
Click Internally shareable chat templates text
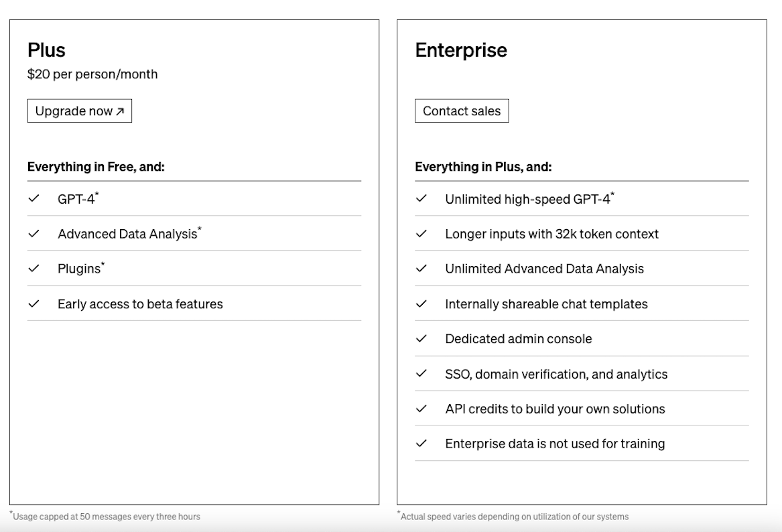click(546, 304)
